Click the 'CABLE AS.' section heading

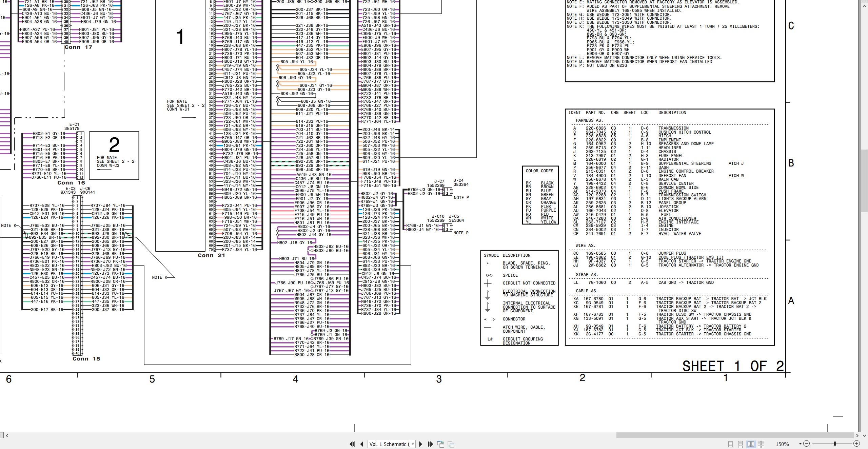587,291
